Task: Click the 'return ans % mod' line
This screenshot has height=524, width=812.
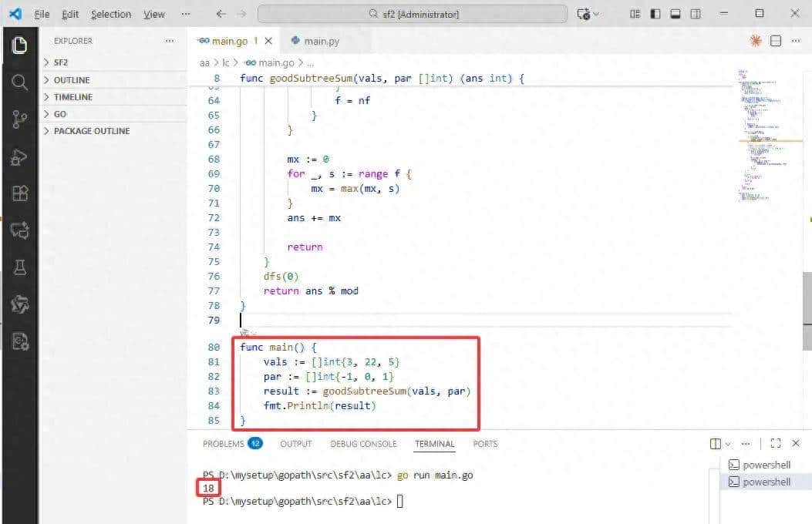Action: tap(311, 291)
